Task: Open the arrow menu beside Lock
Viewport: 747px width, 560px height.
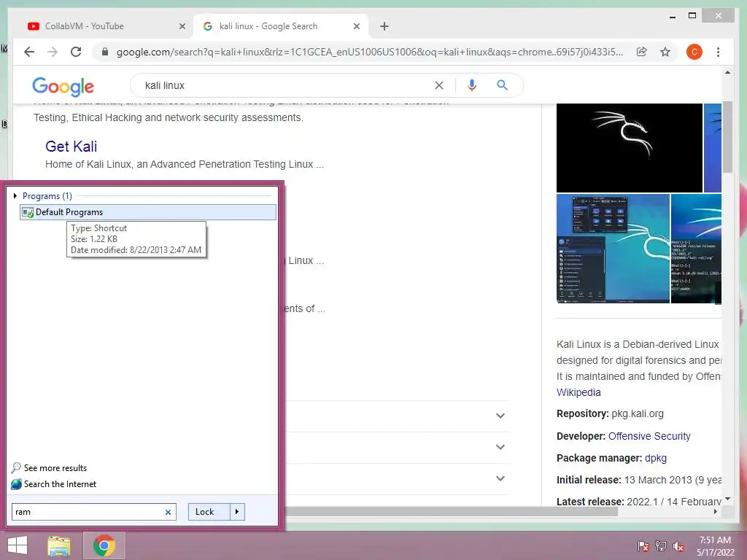Action: point(237,512)
